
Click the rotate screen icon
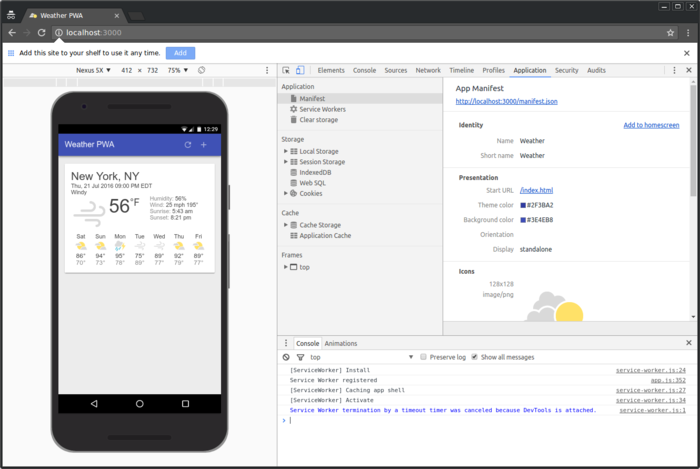coord(201,71)
